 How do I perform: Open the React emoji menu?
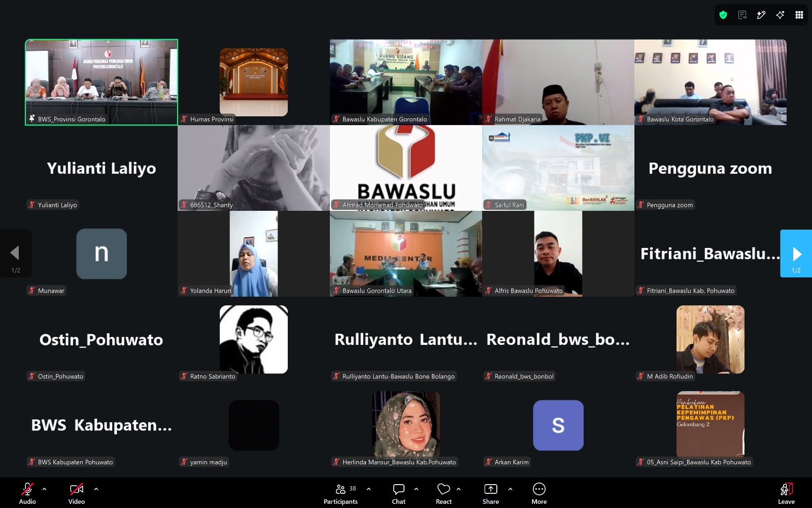click(x=444, y=494)
